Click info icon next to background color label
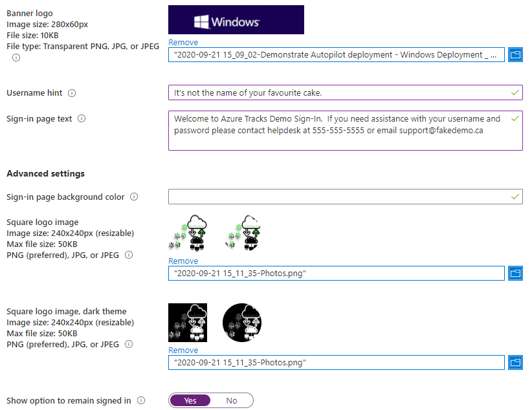The width and height of the screenshot is (532, 410). (x=134, y=197)
